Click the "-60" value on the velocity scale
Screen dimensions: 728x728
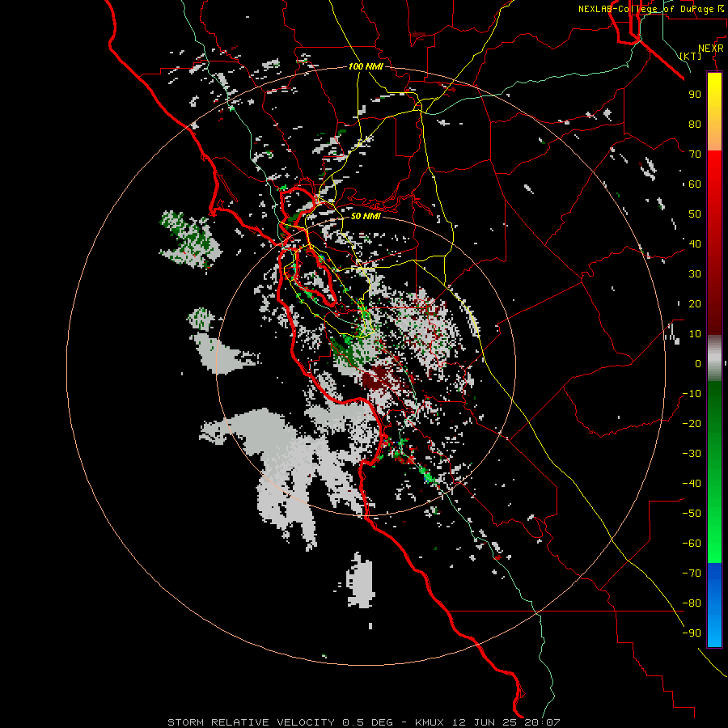[692, 544]
